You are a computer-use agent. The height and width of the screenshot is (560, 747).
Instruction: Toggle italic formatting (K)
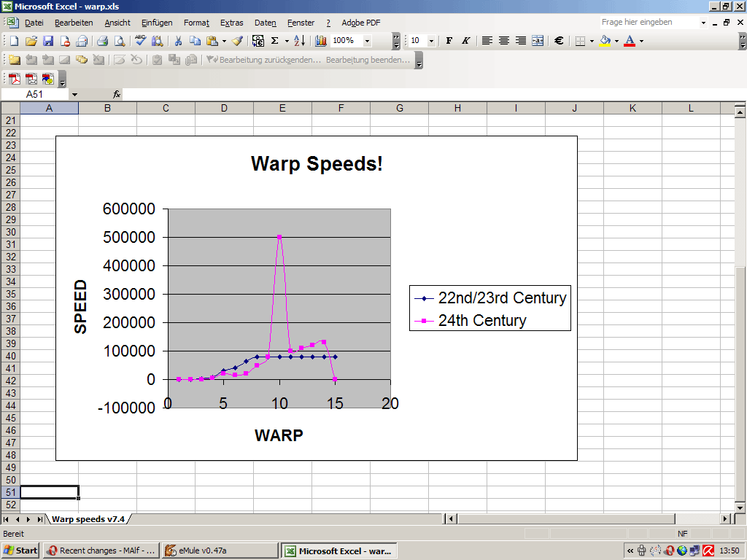466,41
